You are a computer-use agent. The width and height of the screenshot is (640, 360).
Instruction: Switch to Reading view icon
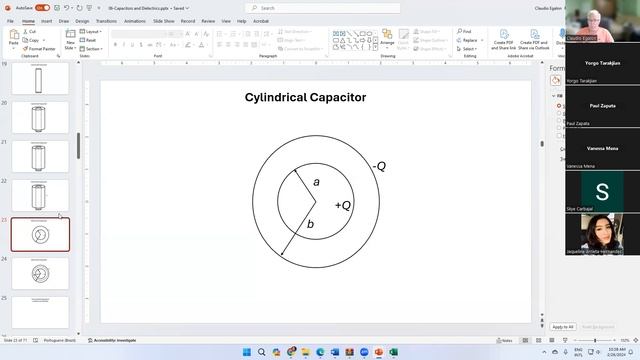tap(552, 340)
